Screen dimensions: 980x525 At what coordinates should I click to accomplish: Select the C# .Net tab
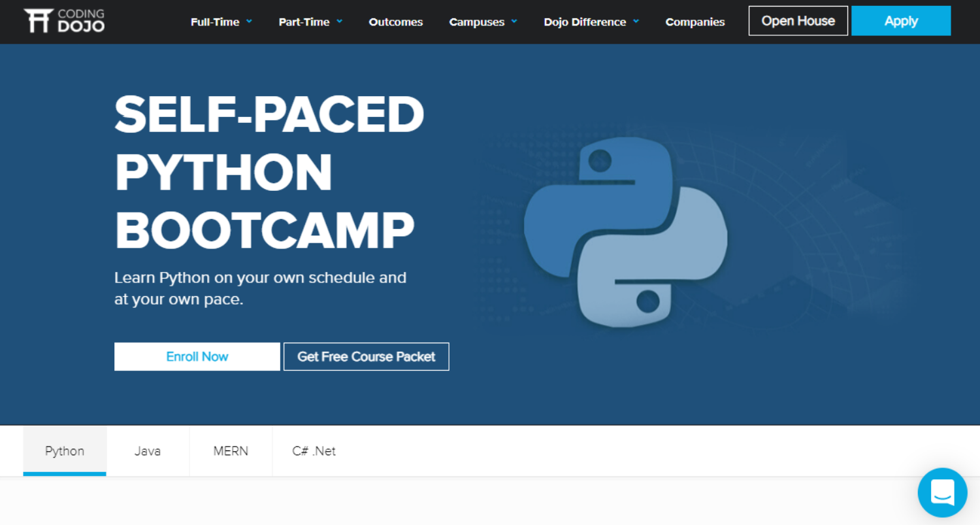tap(314, 450)
